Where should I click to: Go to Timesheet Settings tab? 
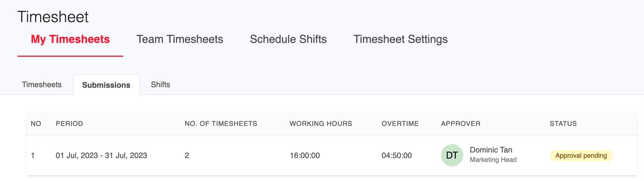(400, 39)
